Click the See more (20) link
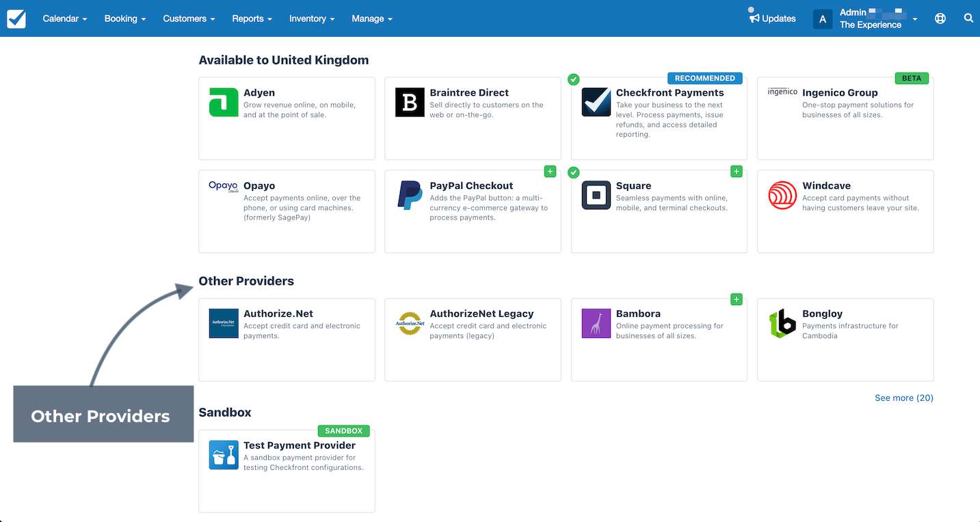The width and height of the screenshot is (980, 522). 904,397
